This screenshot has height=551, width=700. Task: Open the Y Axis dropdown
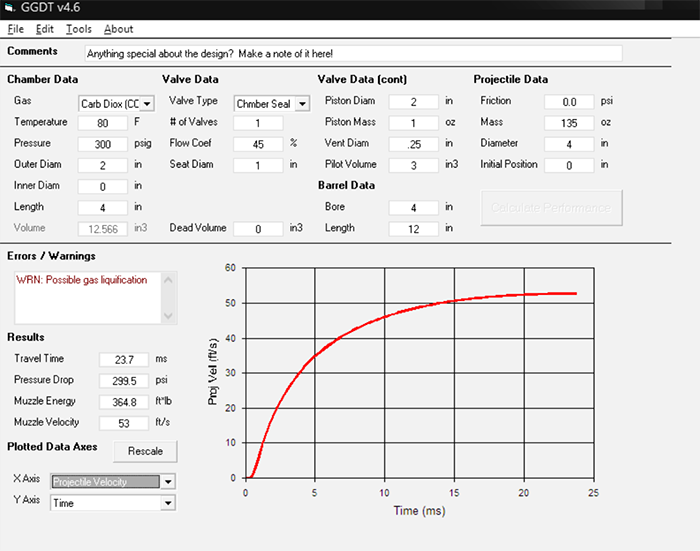pos(167,503)
